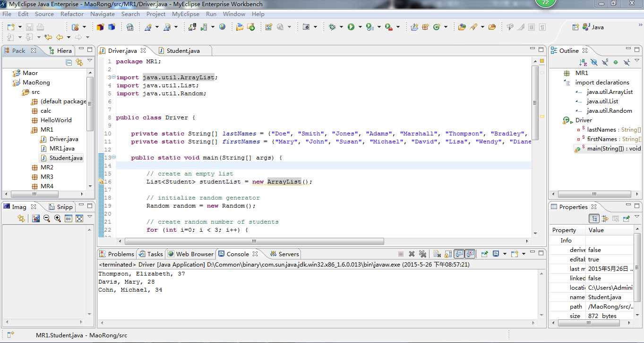Viewport: 644px width, 343px height.
Task: Click the editor horizontal scrollbar thumb
Action: (x=254, y=241)
